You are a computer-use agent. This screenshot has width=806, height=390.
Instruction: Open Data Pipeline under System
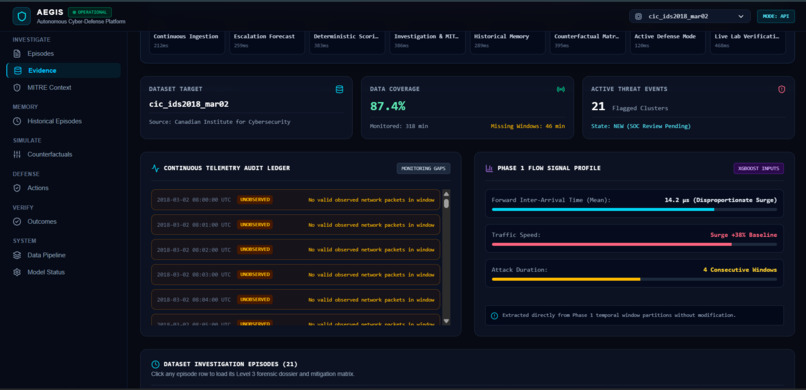click(46, 255)
